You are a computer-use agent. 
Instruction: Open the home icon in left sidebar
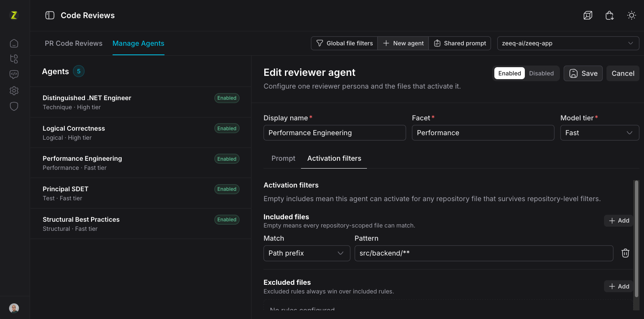point(14,43)
